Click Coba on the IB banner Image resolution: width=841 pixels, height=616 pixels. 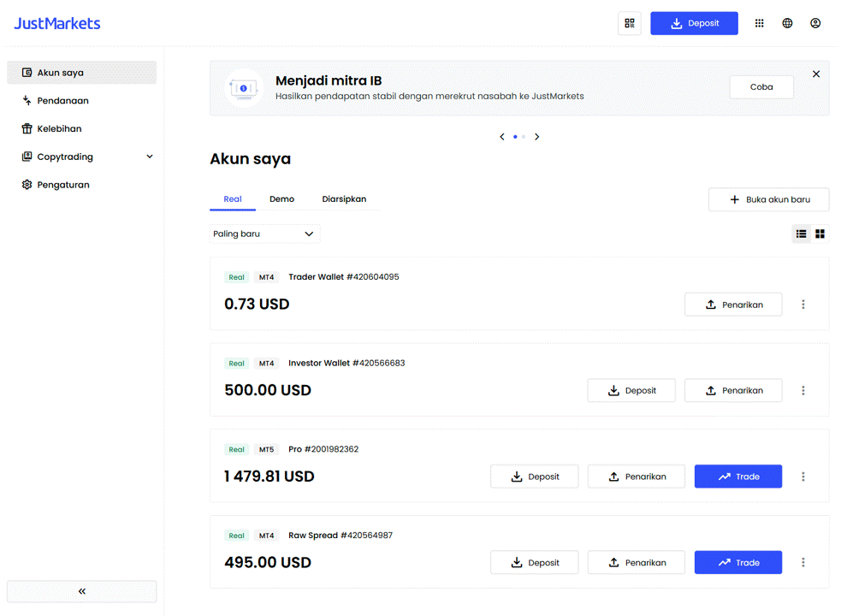(x=761, y=87)
